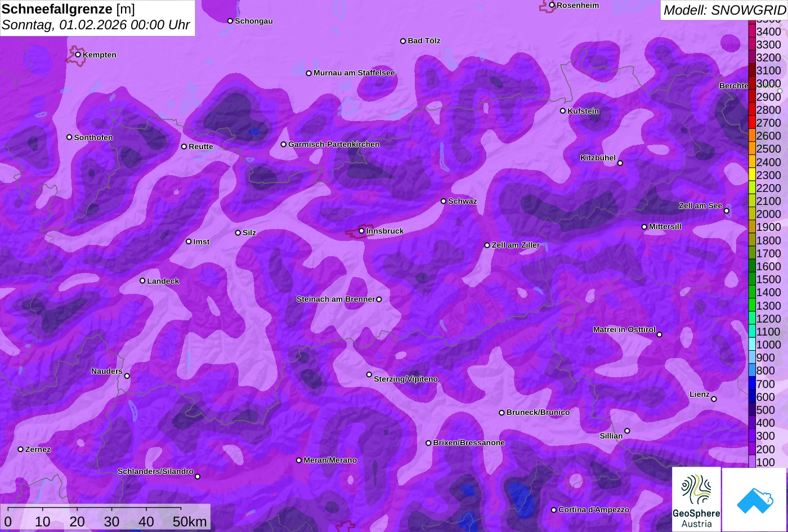
Task: Click the Bad Tölz location dot
Action: [x=403, y=41]
